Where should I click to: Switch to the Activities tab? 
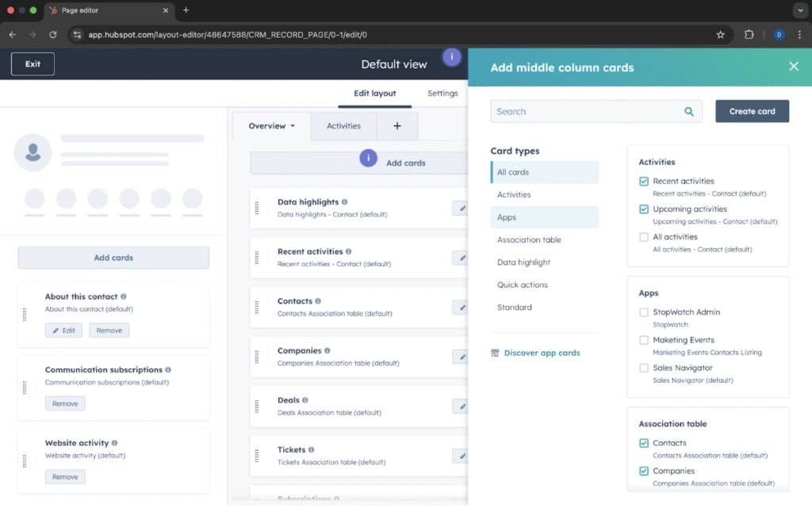coord(343,126)
